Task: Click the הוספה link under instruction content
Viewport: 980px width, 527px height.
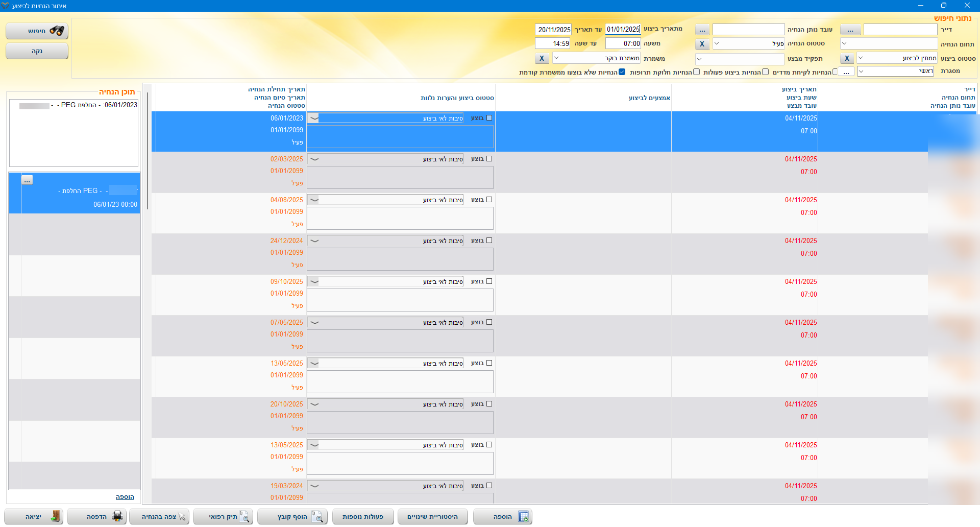Action: [125, 497]
